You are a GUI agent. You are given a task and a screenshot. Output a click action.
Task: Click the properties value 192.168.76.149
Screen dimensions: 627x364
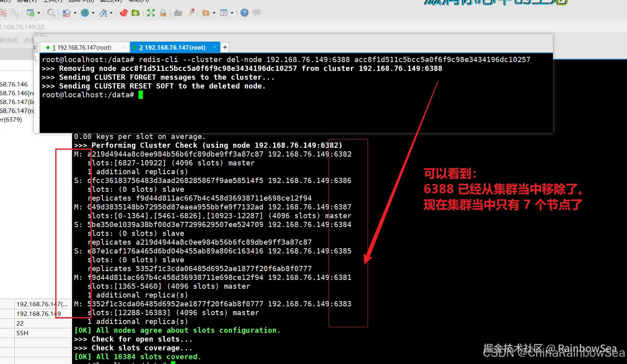[x=38, y=314]
